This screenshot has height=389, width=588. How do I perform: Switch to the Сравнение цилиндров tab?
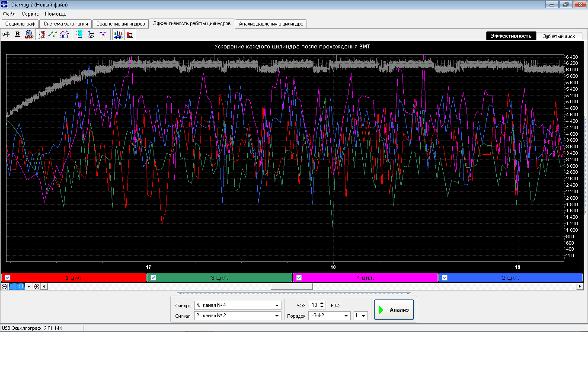(x=121, y=24)
